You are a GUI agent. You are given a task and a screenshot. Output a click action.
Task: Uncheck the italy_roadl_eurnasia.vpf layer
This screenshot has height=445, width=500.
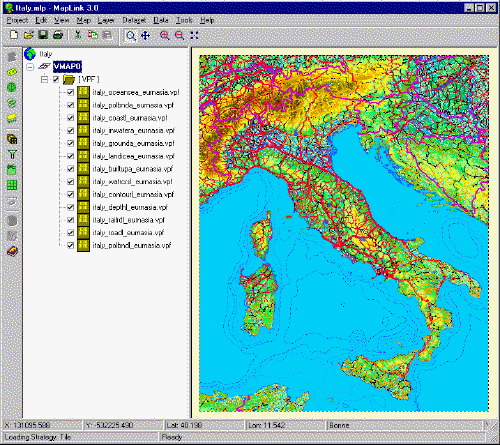coord(70,233)
